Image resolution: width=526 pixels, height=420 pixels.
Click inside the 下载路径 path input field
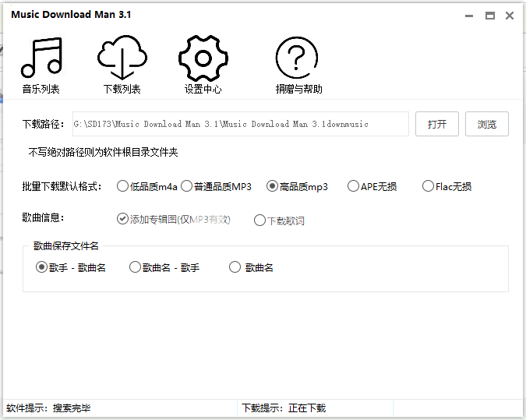[241, 124]
